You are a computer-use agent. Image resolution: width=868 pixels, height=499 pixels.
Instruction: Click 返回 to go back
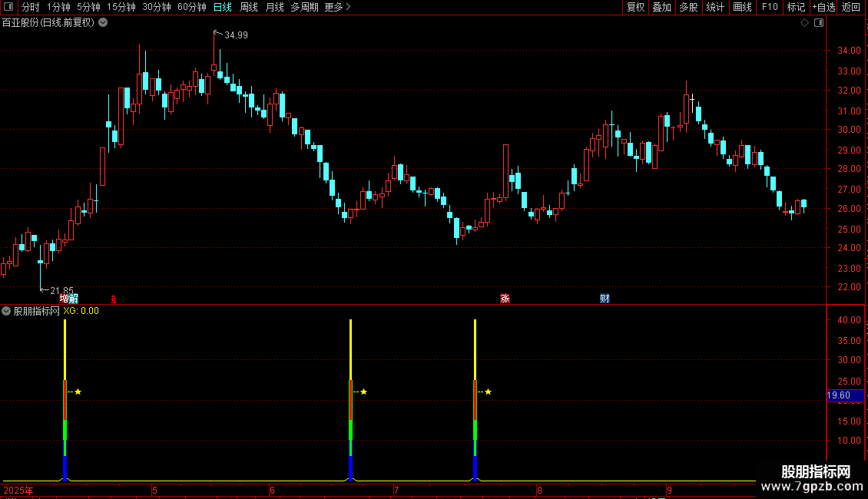coord(851,7)
